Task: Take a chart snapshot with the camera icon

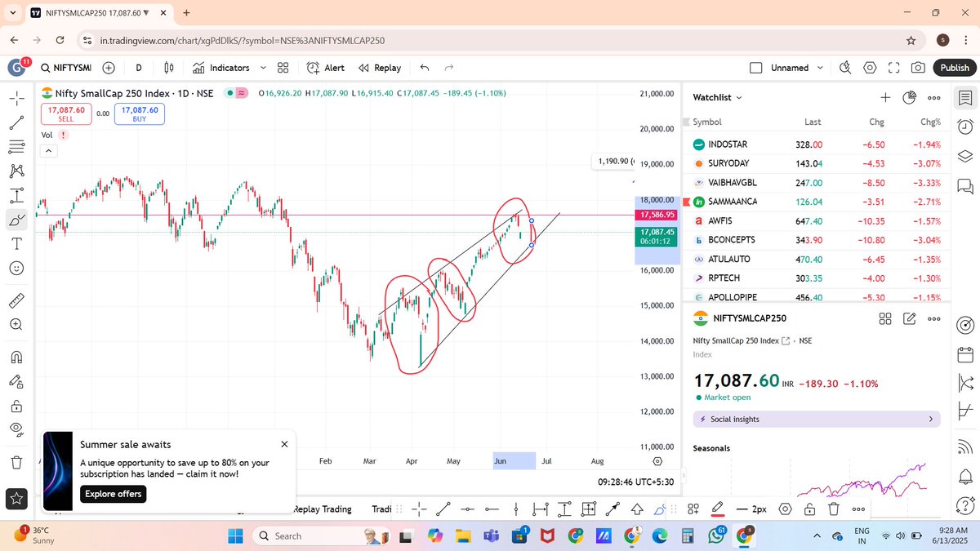Action: 919,68
